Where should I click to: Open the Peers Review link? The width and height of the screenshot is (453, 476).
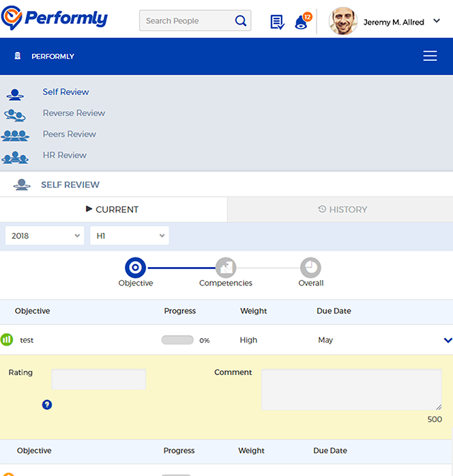coord(69,135)
